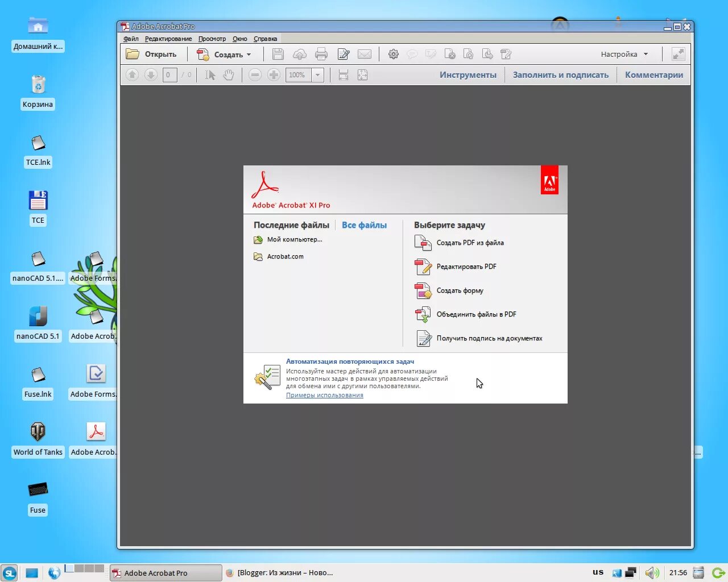The height and width of the screenshot is (582, 728).
Task: Click the sign document icon in toolbar
Action: tap(506, 55)
